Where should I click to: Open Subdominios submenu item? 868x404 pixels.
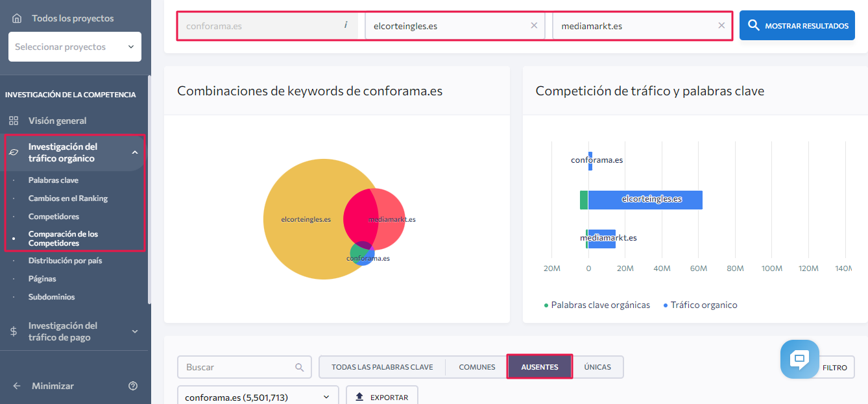pyautogui.click(x=52, y=297)
